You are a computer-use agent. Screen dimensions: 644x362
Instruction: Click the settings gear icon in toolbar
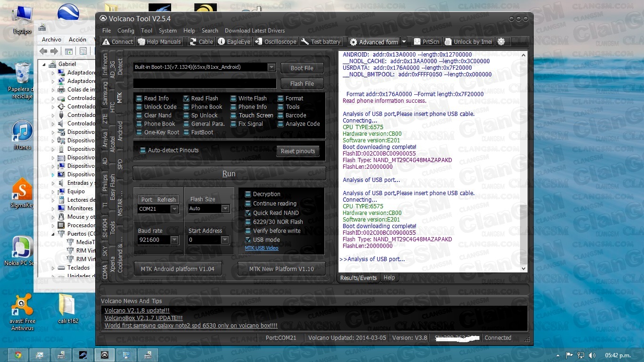tap(501, 41)
